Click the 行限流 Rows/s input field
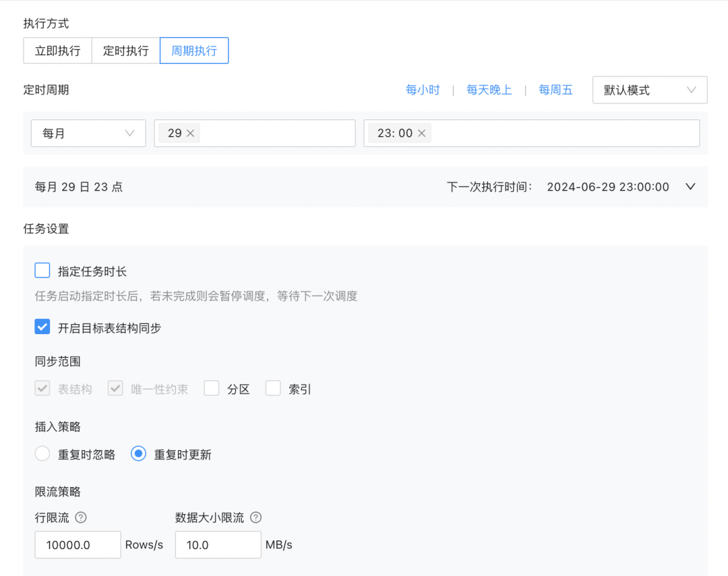This screenshot has width=728, height=576. pyautogui.click(x=77, y=544)
